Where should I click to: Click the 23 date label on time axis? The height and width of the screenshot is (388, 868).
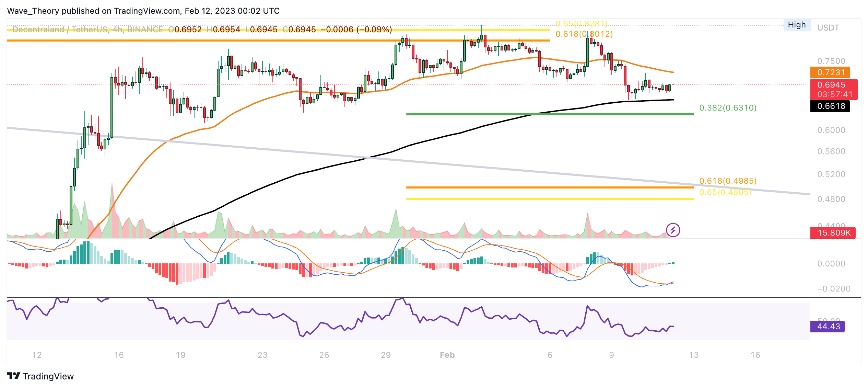point(262,355)
